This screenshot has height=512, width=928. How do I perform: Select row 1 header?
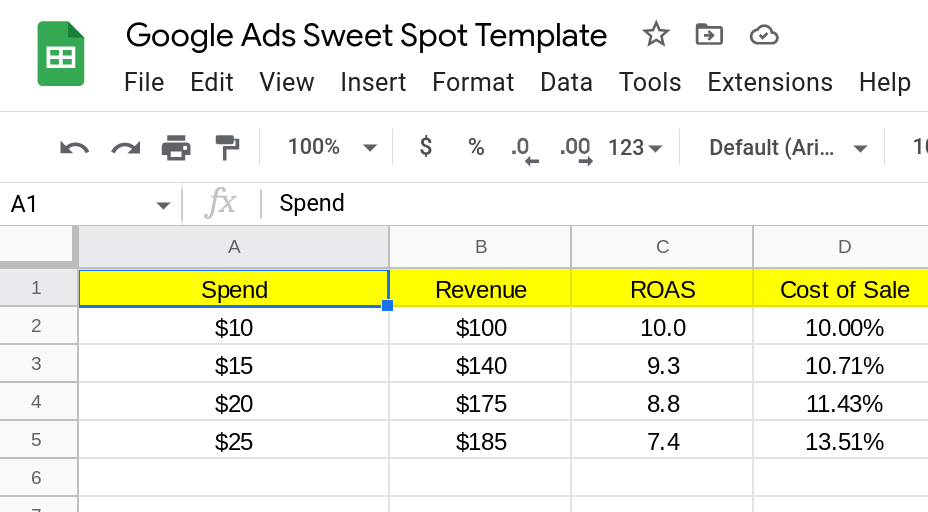click(38, 288)
